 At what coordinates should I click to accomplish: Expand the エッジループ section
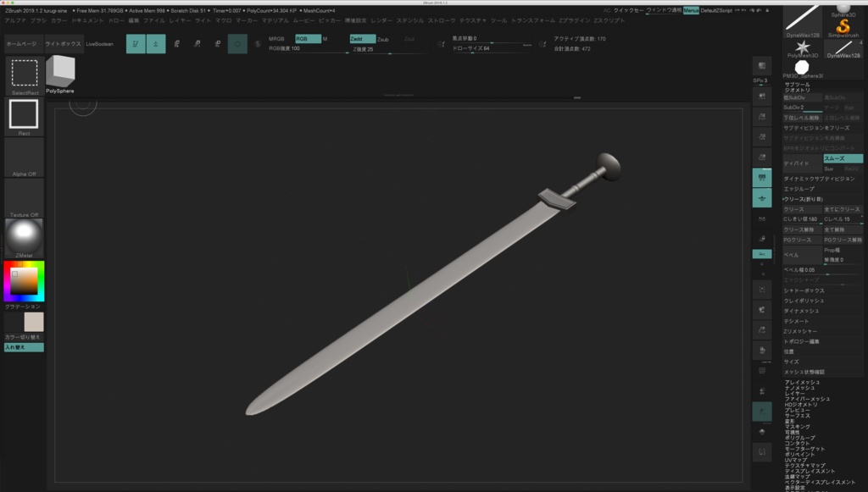pyautogui.click(x=798, y=189)
